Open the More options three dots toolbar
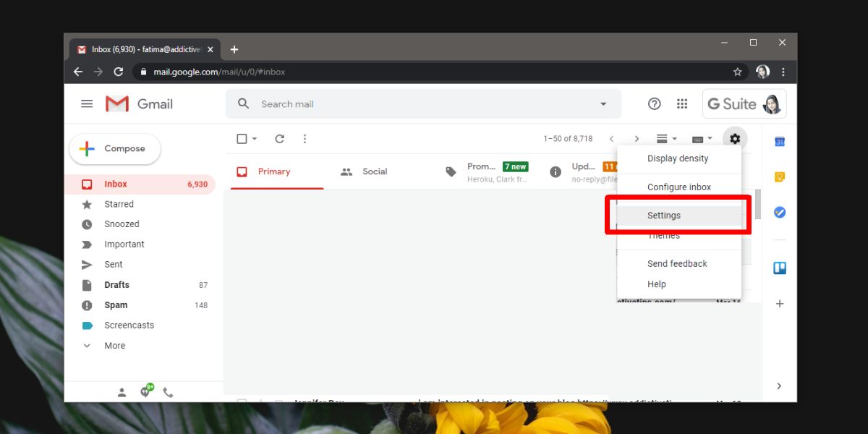 click(305, 139)
